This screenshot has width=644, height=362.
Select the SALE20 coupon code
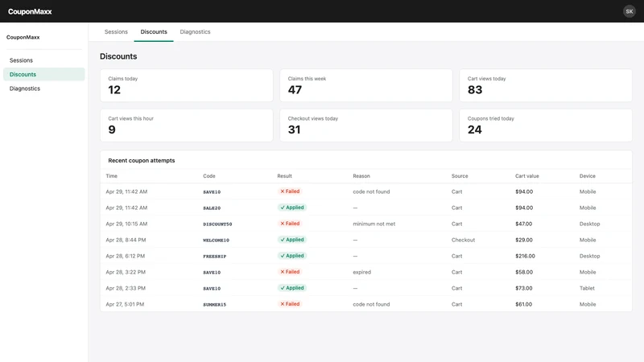click(212, 208)
